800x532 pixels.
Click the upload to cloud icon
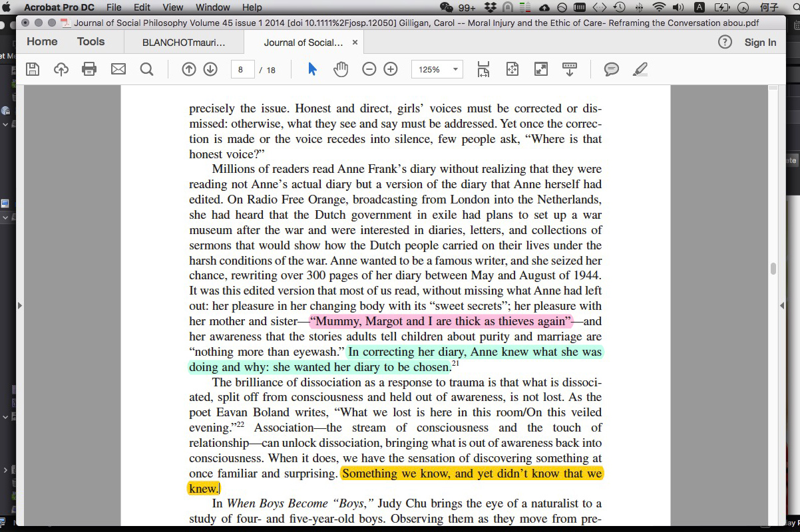point(61,69)
